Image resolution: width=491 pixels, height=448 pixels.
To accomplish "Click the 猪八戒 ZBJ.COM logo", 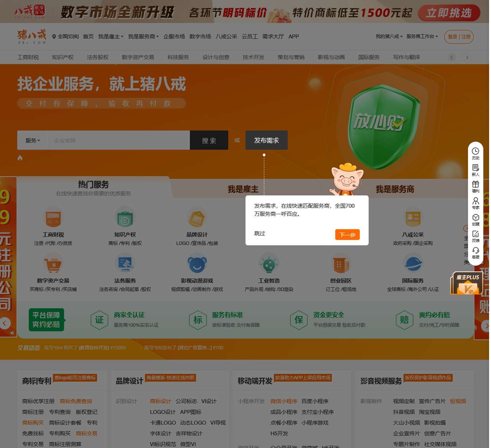I will [31, 36].
